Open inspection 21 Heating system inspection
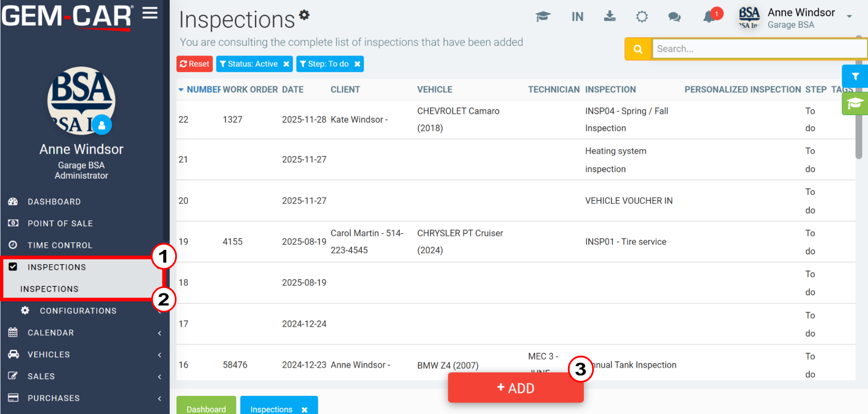The width and height of the screenshot is (868, 414). (516, 160)
